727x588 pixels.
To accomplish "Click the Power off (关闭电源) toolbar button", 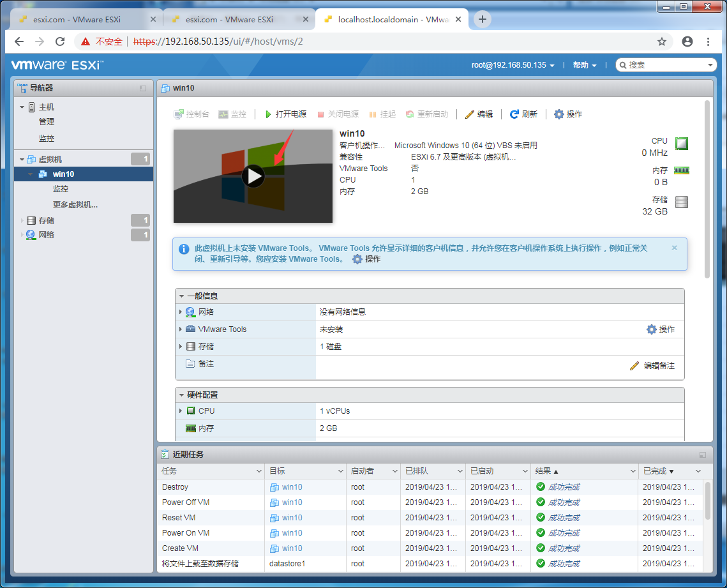I will tap(338, 114).
